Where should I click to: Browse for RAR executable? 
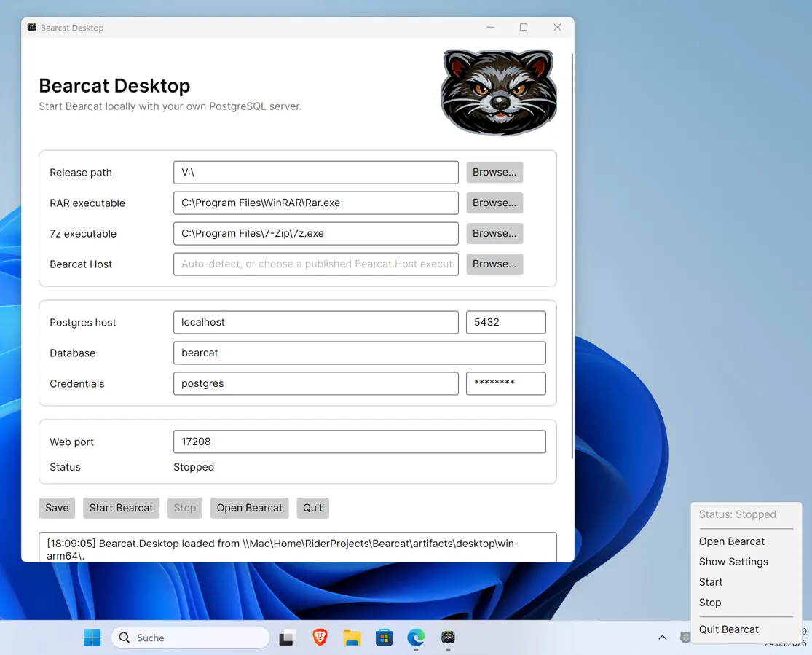(494, 203)
